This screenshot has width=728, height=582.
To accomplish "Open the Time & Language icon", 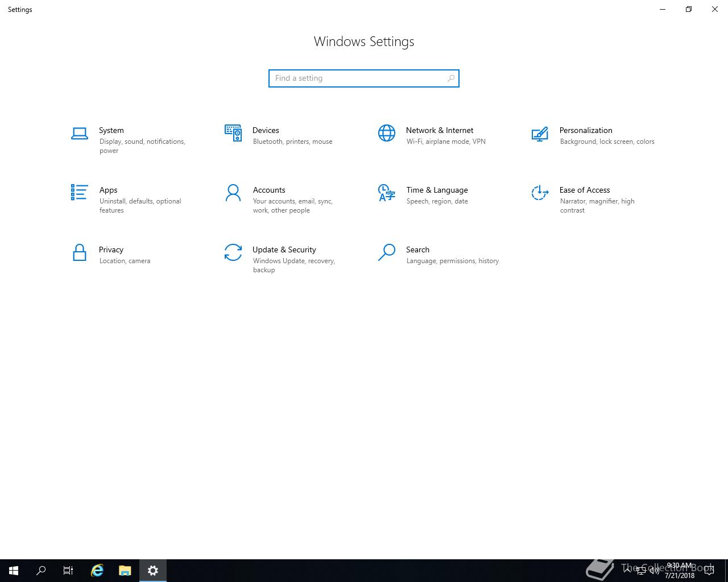I will pyautogui.click(x=387, y=193).
